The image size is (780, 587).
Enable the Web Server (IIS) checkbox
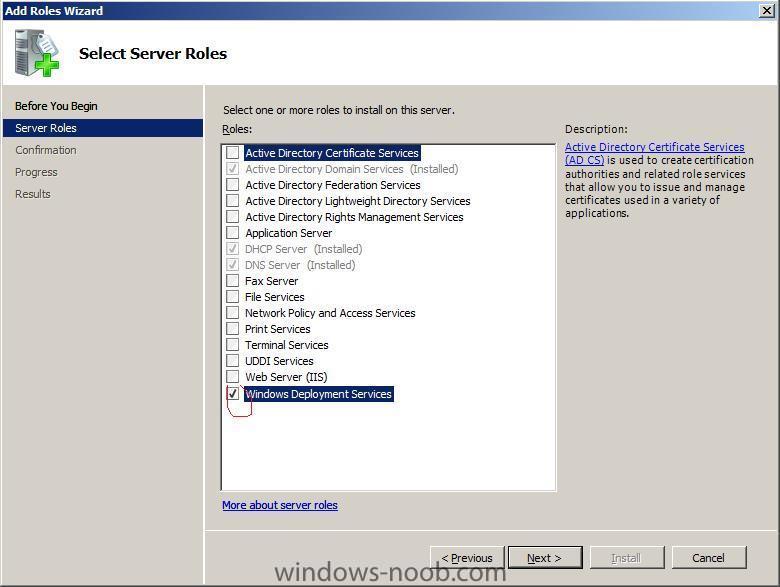click(x=232, y=376)
